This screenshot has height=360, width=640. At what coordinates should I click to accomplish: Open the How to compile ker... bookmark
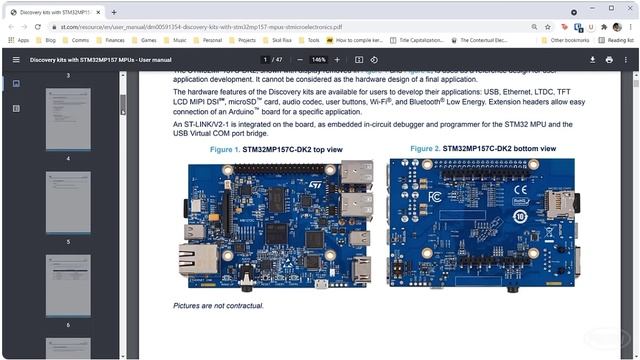[355, 40]
